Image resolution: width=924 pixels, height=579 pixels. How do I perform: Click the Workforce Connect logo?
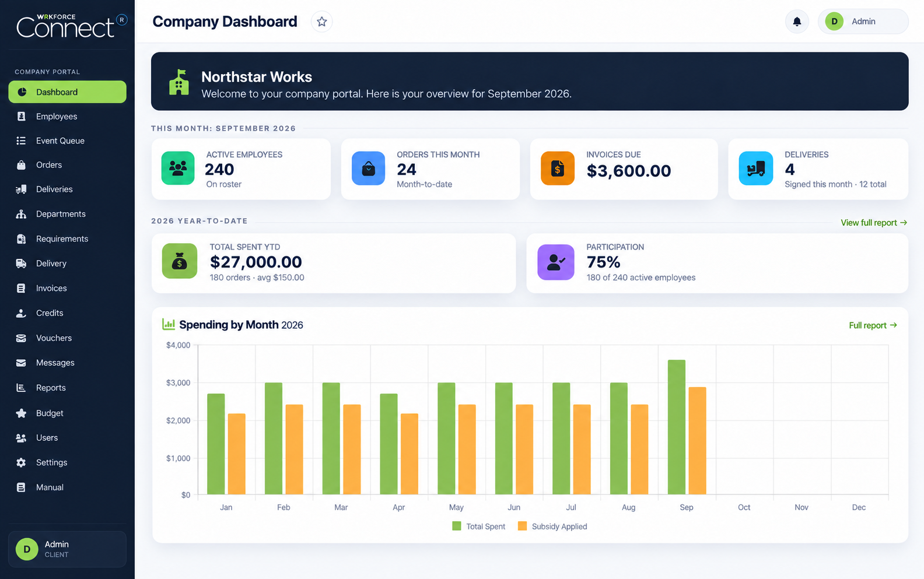click(71, 26)
